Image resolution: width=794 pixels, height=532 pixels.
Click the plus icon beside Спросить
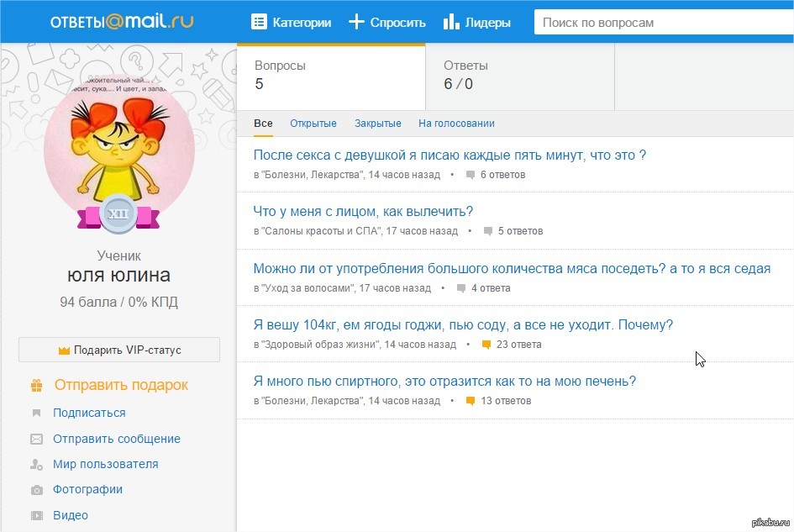point(356,22)
